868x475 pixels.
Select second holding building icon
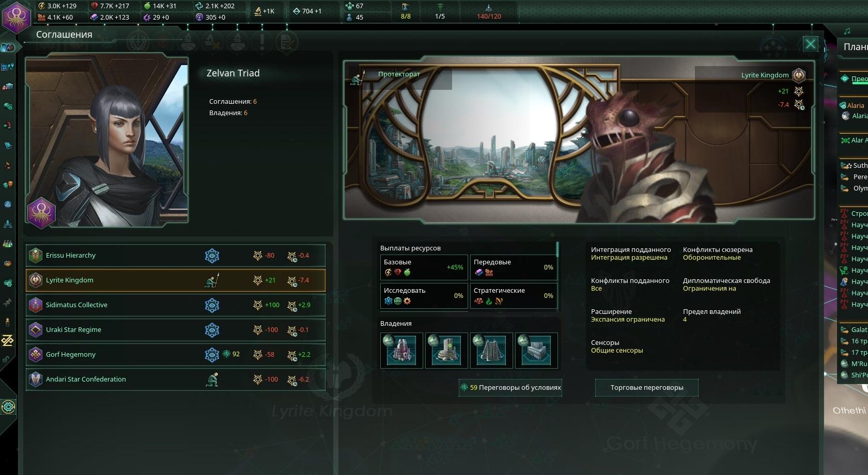pyautogui.click(x=446, y=351)
